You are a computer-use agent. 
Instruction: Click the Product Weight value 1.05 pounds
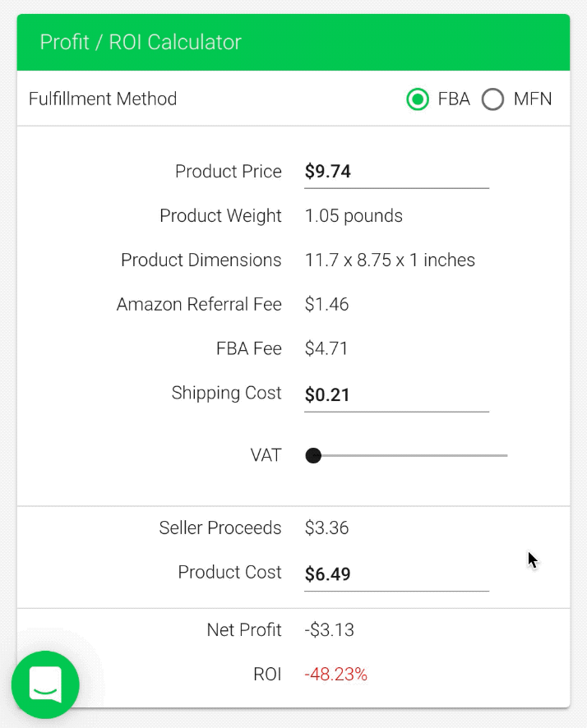coord(354,216)
